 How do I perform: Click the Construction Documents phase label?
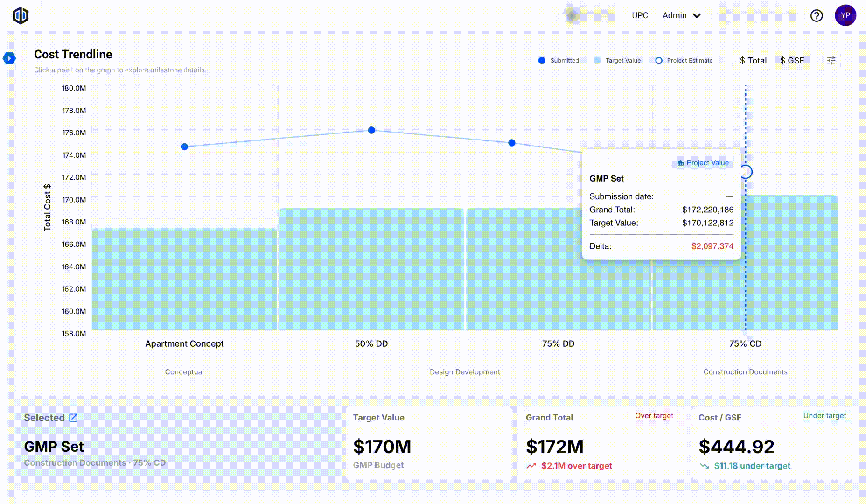tap(745, 372)
